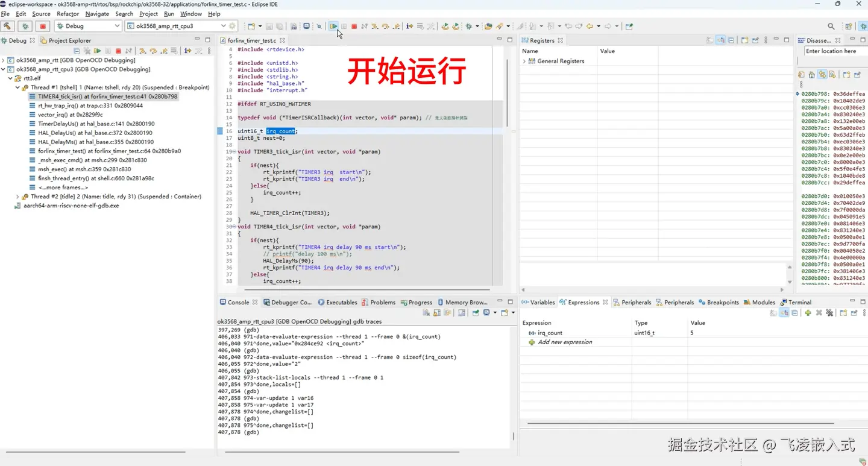Select the HAL_DelayMs() stack frame
Viewport: 868px width, 466px height.
(90, 142)
